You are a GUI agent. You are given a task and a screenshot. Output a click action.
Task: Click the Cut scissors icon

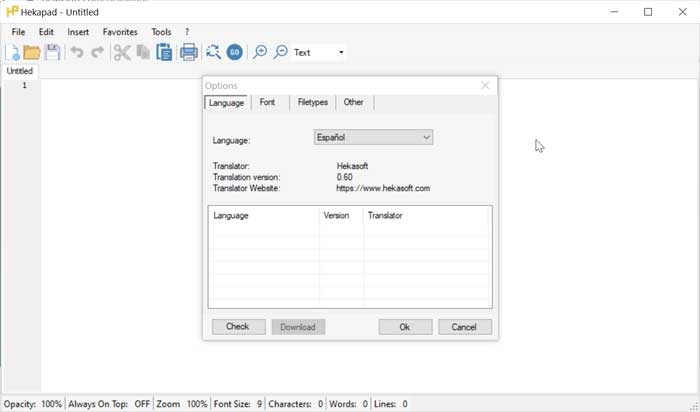tap(122, 53)
